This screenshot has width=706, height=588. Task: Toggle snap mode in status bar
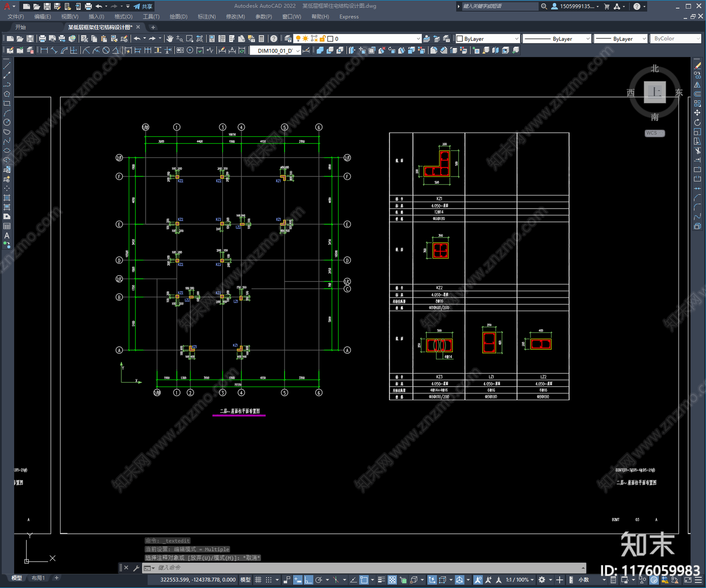click(268, 580)
